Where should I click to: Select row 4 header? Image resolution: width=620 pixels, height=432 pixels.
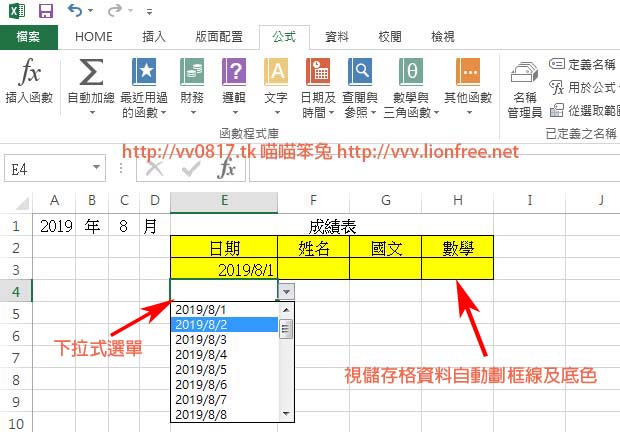pos(16,292)
